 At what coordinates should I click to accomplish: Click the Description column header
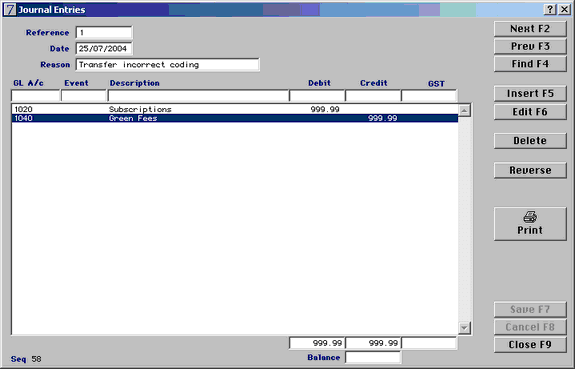[x=135, y=83]
